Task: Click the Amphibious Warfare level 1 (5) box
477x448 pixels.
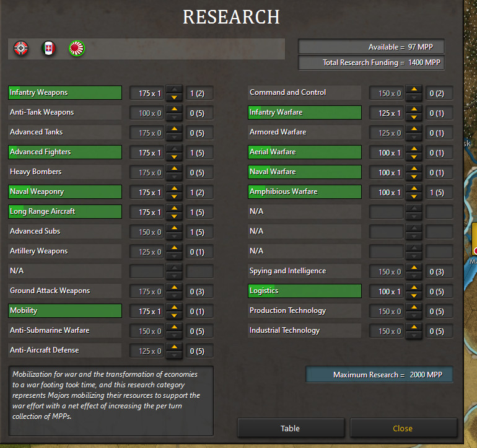Action: coord(439,192)
